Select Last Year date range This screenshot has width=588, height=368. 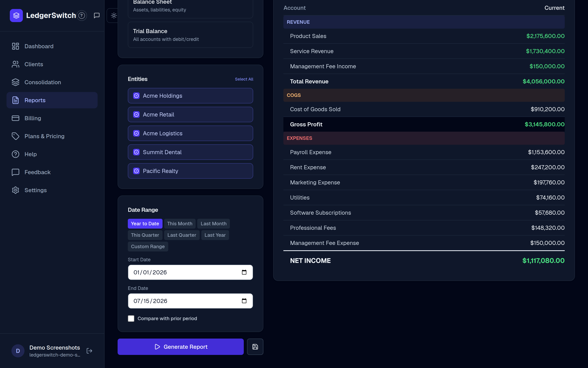pos(215,235)
